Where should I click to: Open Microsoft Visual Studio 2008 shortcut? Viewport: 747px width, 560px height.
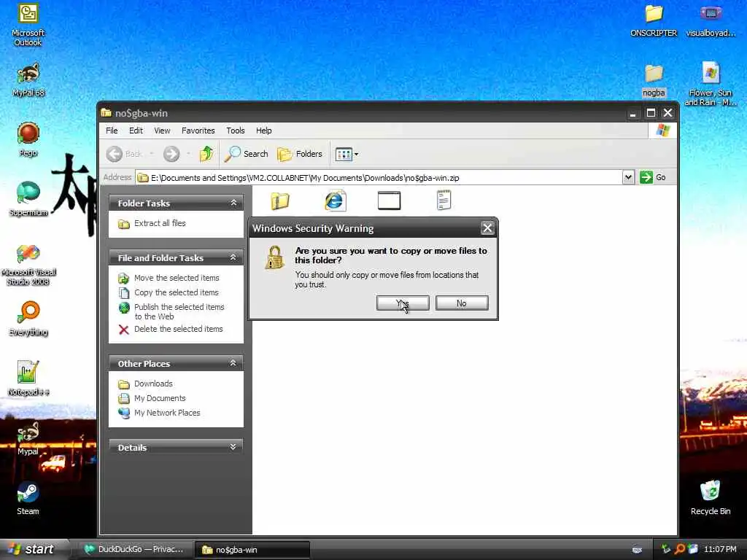coord(28,264)
